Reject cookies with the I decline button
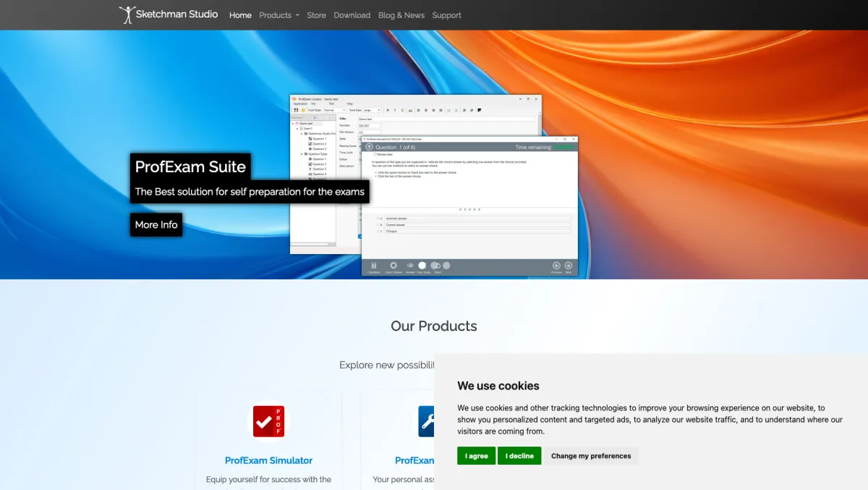 pyautogui.click(x=519, y=456)
